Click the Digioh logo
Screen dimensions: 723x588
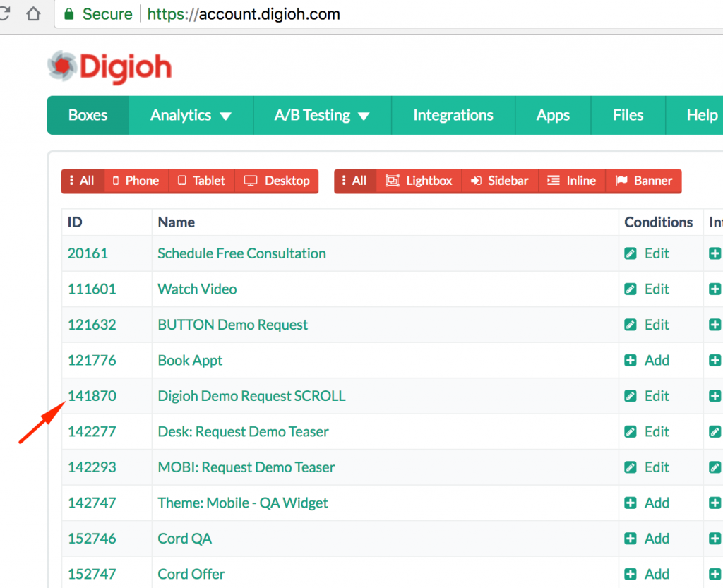(x=109, y=67)
